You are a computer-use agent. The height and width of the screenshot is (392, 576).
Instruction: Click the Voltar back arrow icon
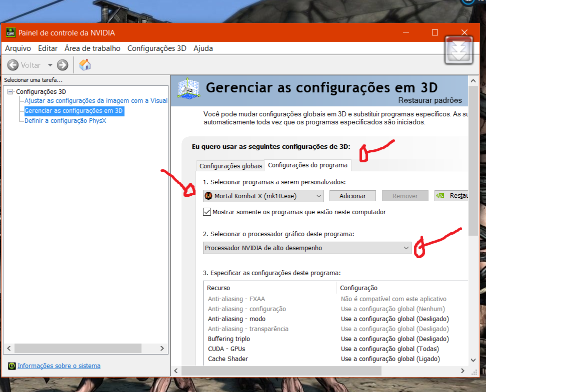point(13,65)
